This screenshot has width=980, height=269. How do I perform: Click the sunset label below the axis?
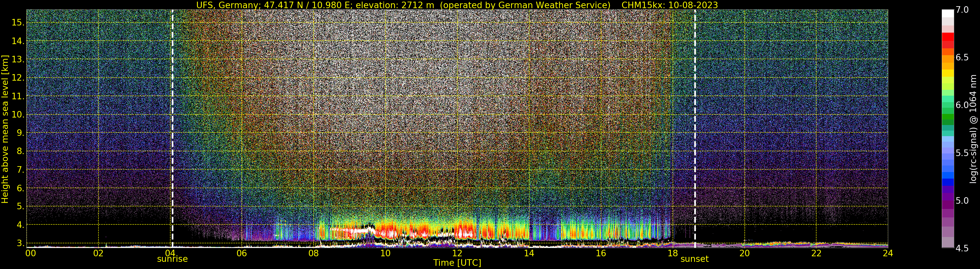[x=694, y=259]
